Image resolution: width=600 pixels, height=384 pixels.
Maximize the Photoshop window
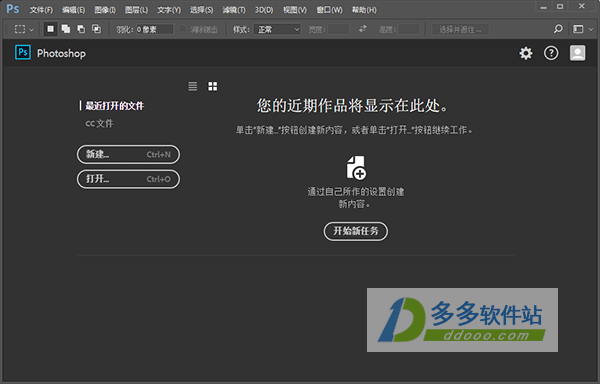(x=560, y=7)
